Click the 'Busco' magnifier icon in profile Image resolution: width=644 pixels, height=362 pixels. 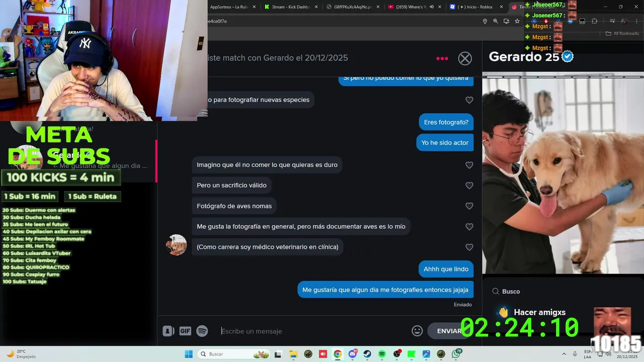(x=496, y=292)
